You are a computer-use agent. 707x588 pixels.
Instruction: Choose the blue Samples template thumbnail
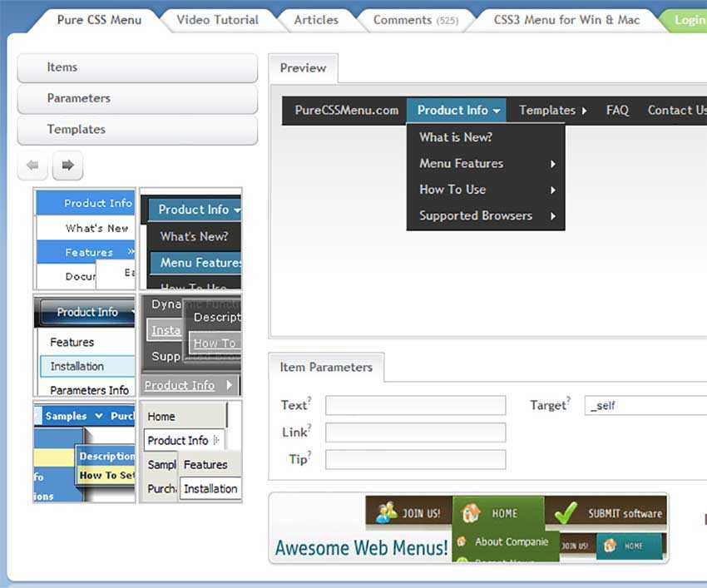[x=85, y=452]
